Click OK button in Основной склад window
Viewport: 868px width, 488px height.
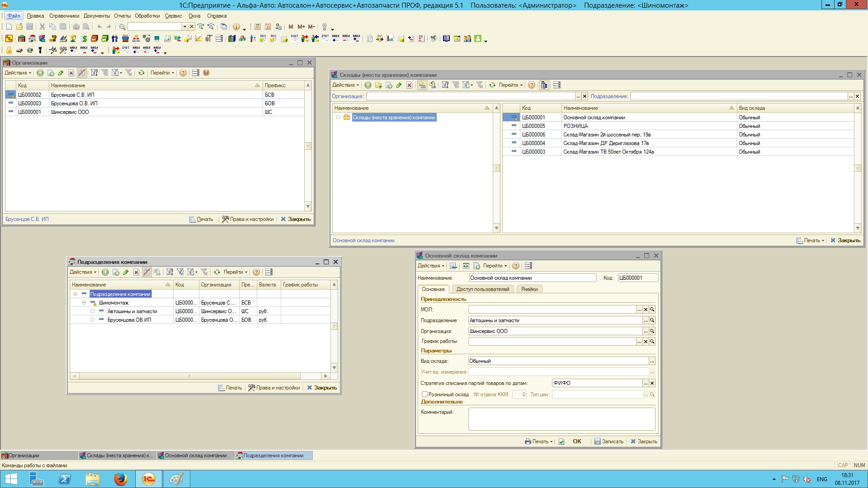[577, 441]
